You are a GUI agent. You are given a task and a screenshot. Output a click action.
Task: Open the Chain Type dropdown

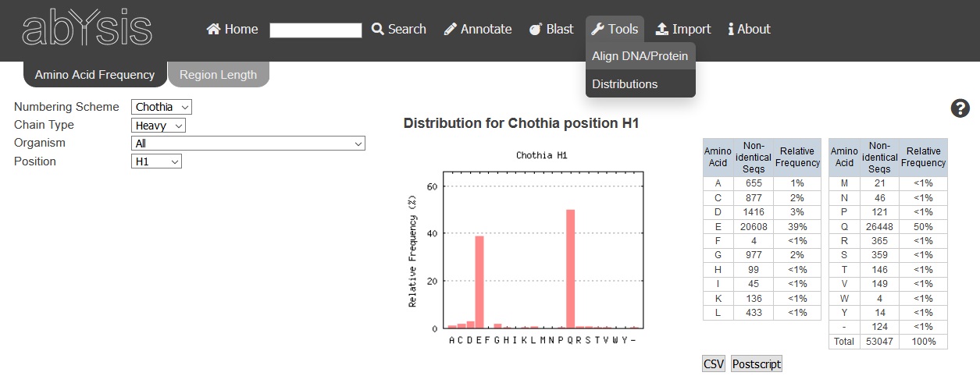click(159, 125)
